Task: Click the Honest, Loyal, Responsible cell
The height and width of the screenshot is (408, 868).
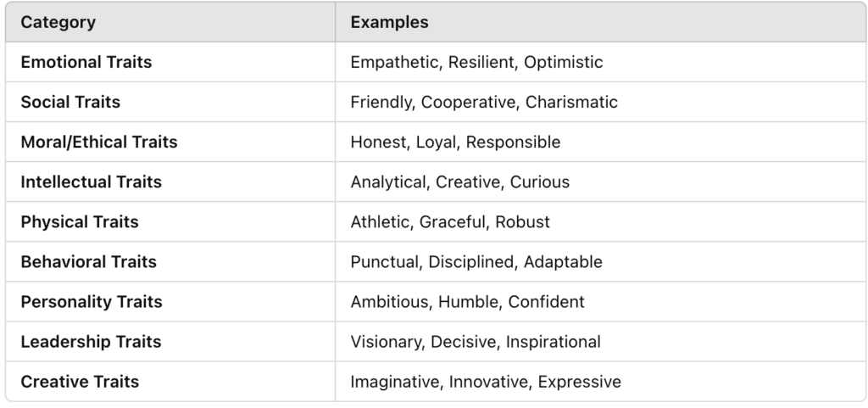Action: [455, 142]
